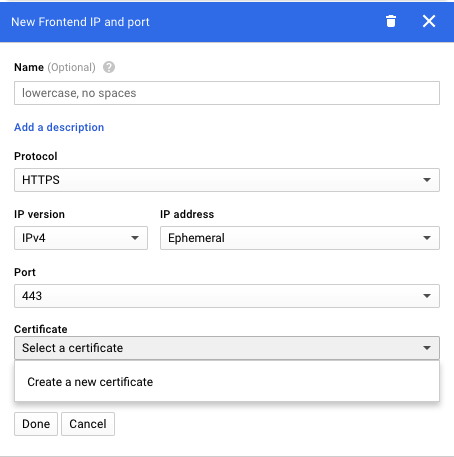This screenshot has height=457, width=454.
Task: Click the Add a description link
Action: 59,127
